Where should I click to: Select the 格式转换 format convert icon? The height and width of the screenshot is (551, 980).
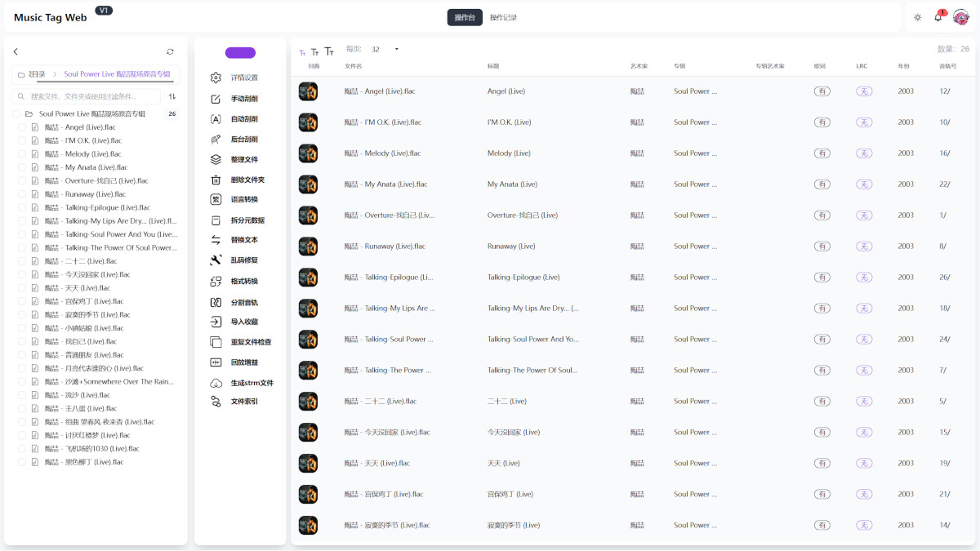[x=216, y=282]
